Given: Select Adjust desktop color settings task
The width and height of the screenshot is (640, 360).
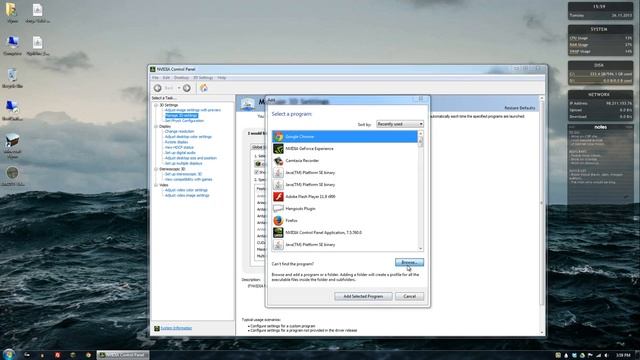Looking at the screenshot, I should 188,137.
